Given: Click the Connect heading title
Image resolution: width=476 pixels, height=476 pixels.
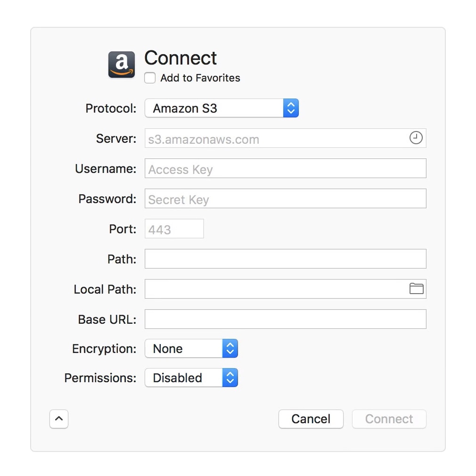Looking at the screenshot, I should pos(181,58).
